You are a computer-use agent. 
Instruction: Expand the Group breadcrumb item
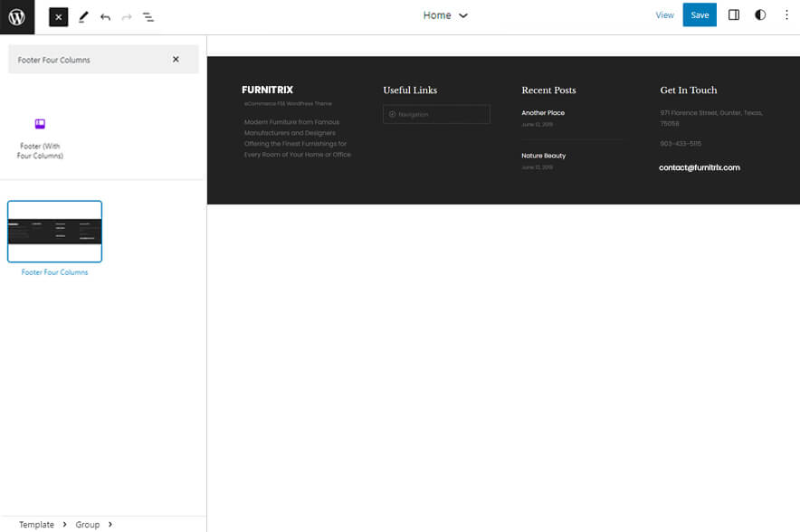90,525
